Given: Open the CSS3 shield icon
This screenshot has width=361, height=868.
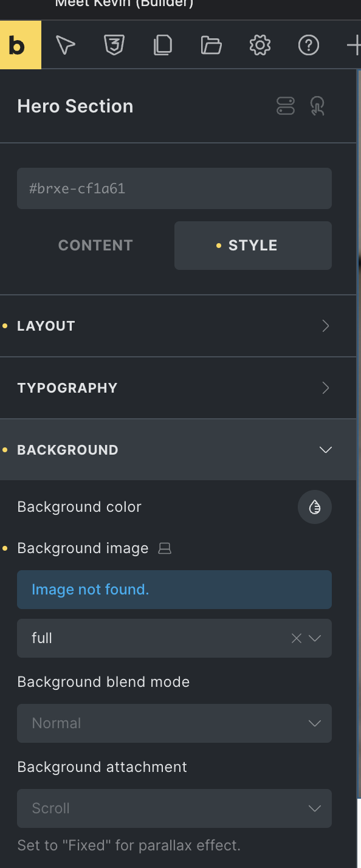Looking at the screenshot, I should click(x=114, y=45).
